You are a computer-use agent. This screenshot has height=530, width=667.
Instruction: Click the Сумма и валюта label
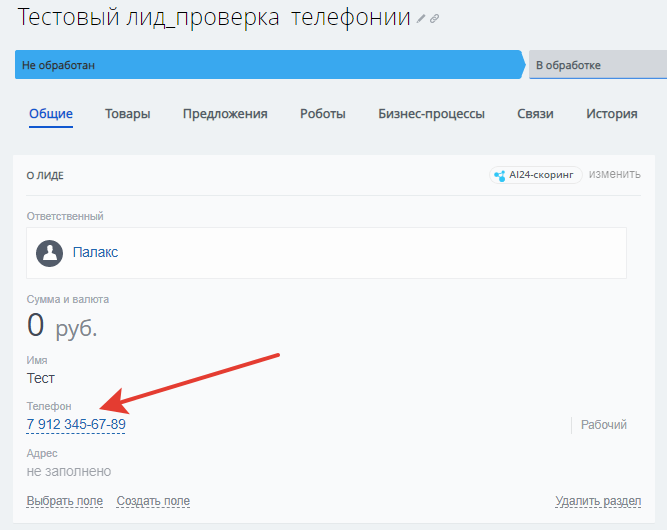(68, 299)
